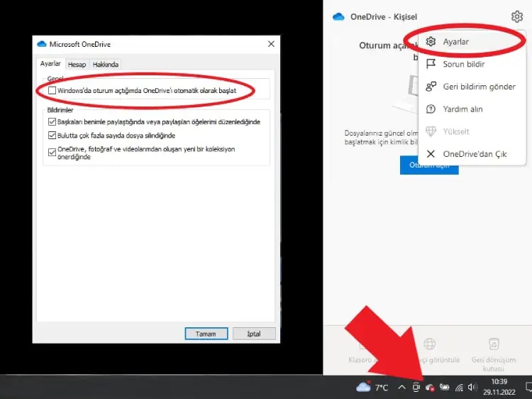The height and width of the screenshot is (399, 532).
Task: Open the Wi-Fi network tray icon
Action: click(x=459, y=387)
